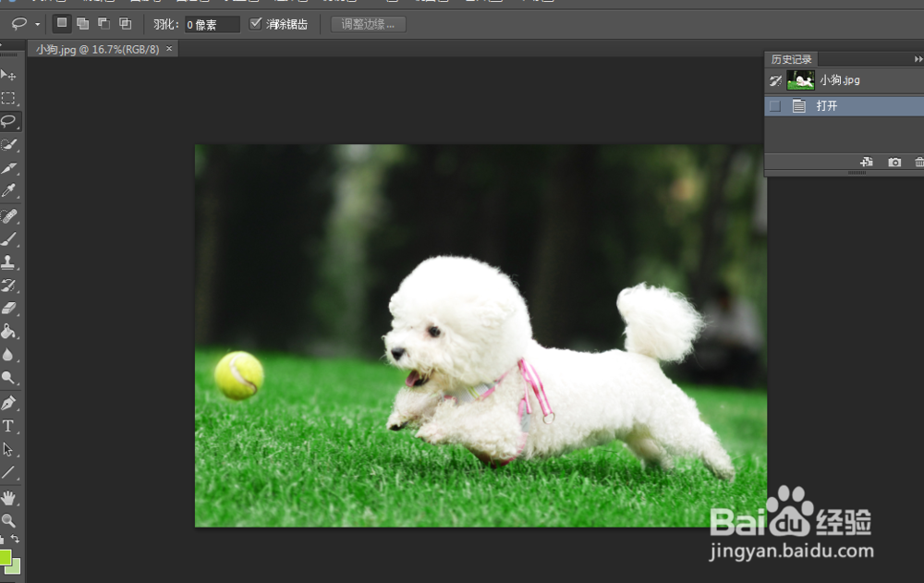Open the 历史记录 History panel tab

pyautogui.click(x=792, y=59)
